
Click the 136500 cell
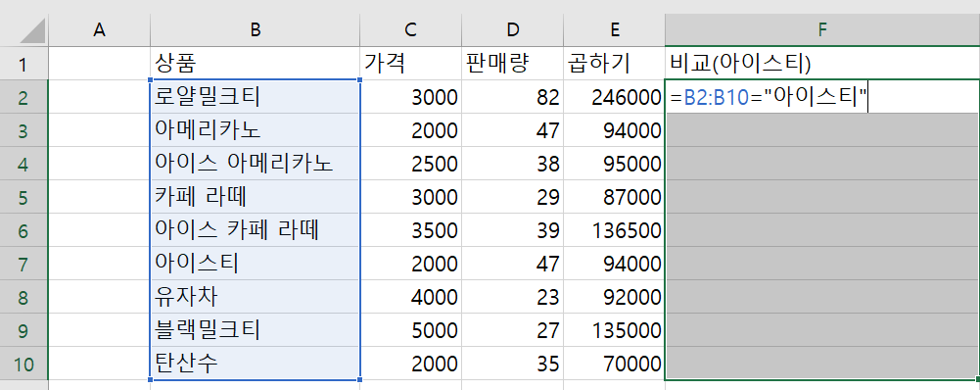(615, 230)
